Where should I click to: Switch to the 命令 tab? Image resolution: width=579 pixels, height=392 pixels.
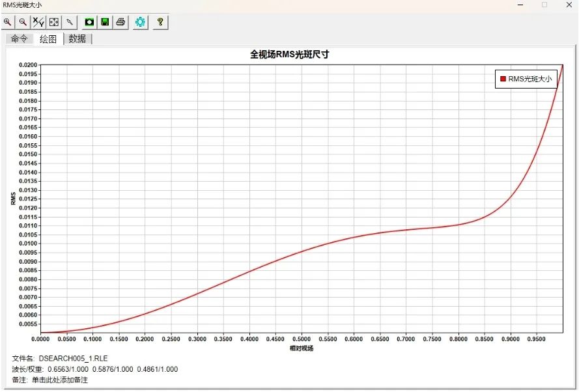click(x=19, y=38)
